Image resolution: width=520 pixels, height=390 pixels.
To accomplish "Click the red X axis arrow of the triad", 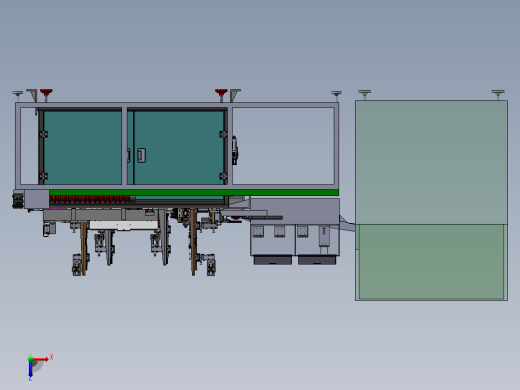I will [41, 359].
